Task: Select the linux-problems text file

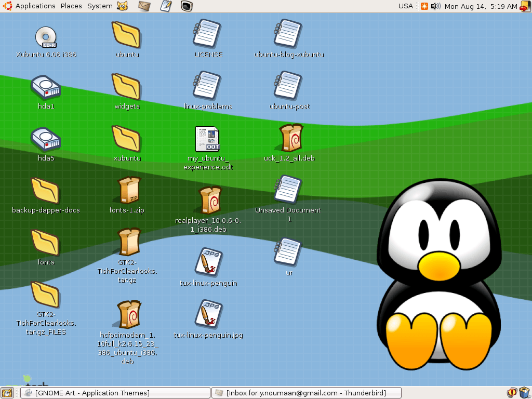Action: (207, 86)
